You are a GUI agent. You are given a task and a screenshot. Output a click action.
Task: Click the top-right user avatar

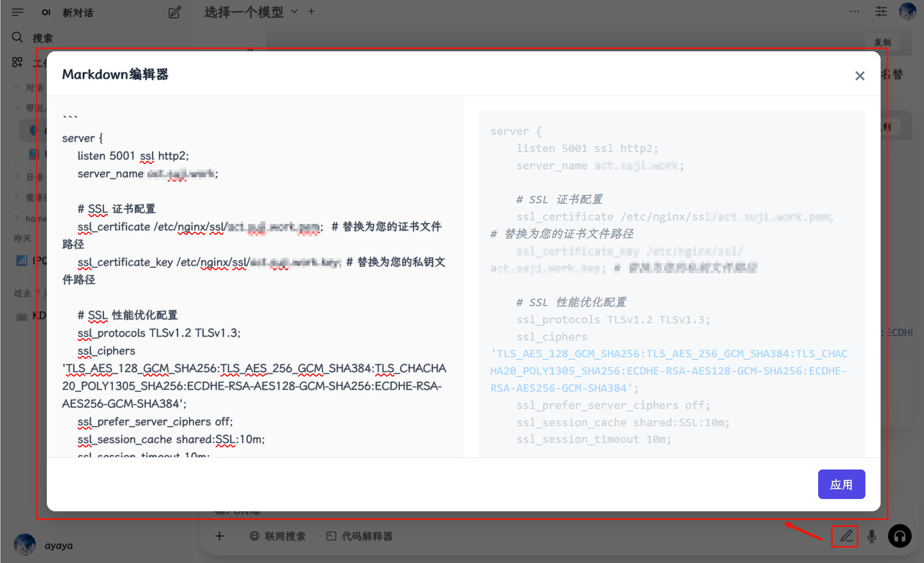[907, 11]
